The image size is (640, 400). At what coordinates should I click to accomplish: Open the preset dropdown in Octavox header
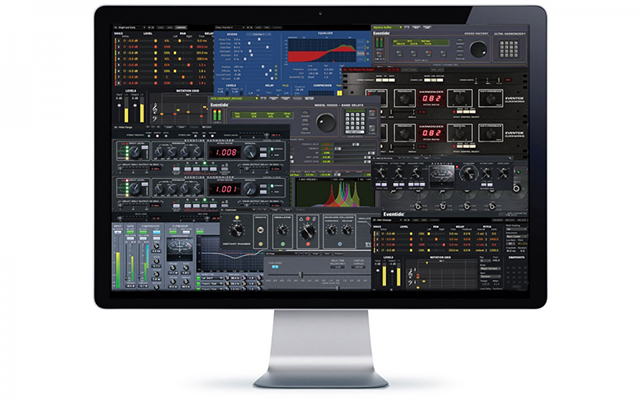click(129, 28)
